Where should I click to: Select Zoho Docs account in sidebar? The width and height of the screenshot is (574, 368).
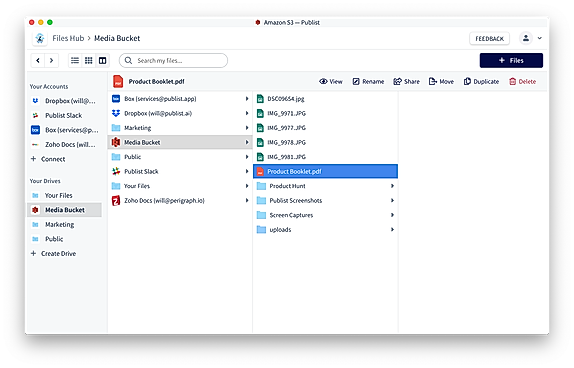click(64, 145)
